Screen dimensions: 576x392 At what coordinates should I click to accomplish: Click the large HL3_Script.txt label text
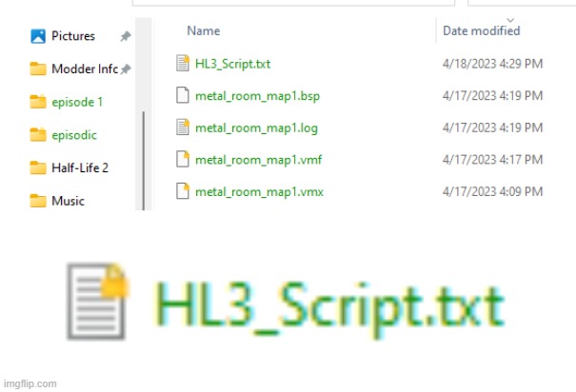329,307
